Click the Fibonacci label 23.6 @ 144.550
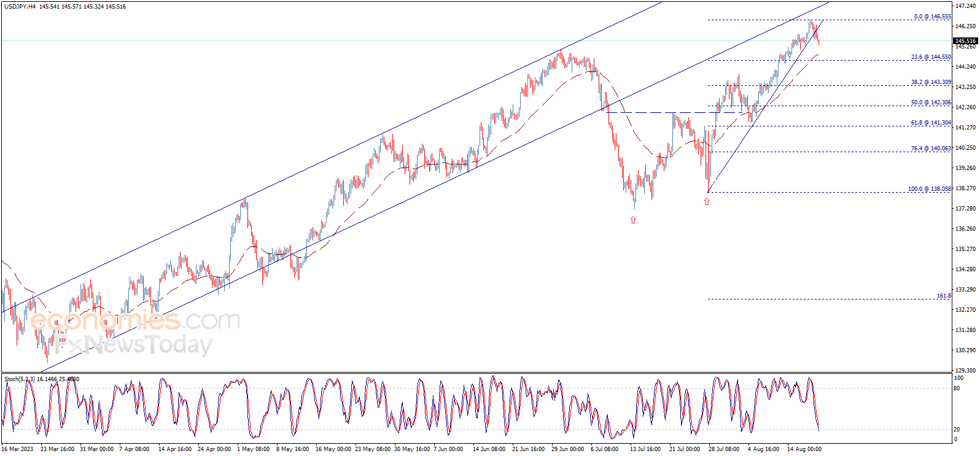 point(931,57)
